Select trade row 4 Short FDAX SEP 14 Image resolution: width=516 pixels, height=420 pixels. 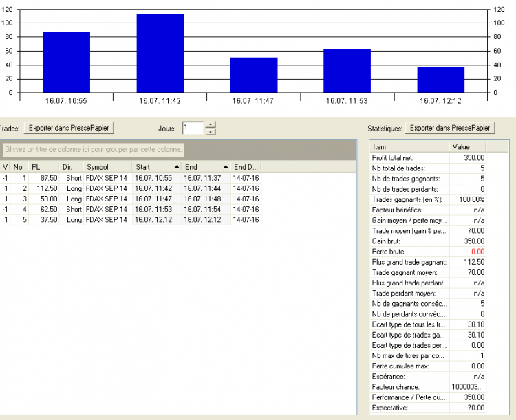click(x=130, y=209)
